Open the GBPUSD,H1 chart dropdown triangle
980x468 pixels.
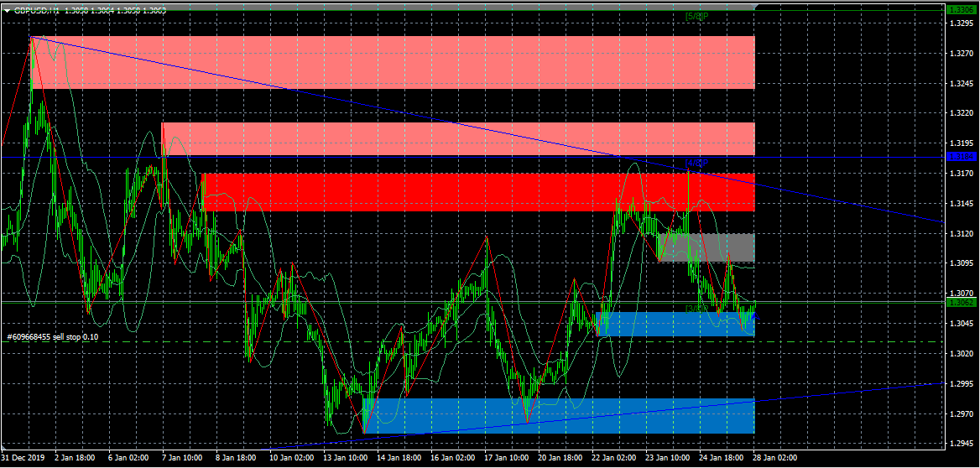click(x=7, y=10)
